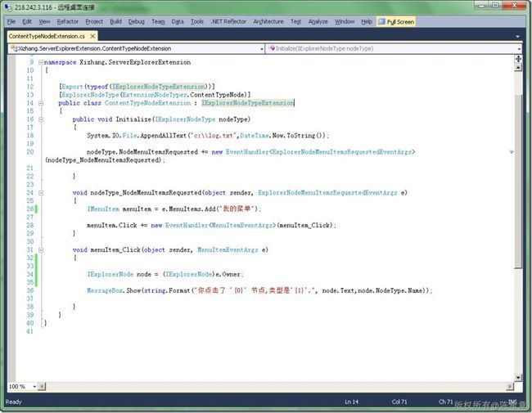Collapse the class region on line 14
The width and height of the screenshot is (532, 413).
(41, 103)
